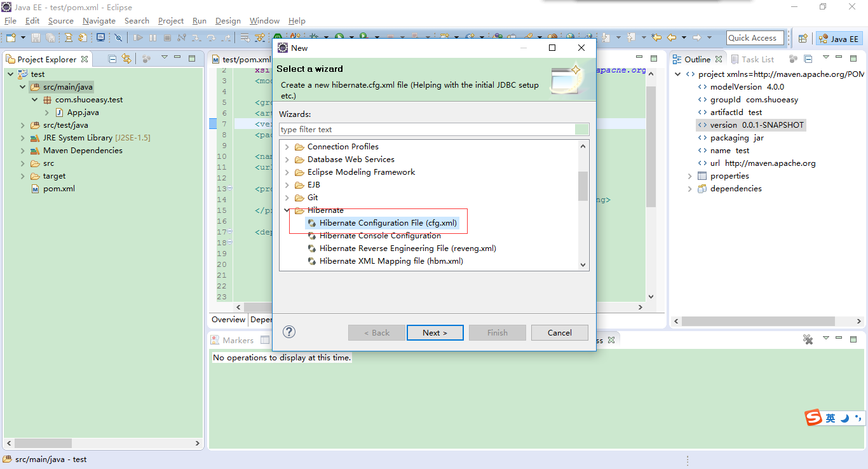Open the Project Explorer view menu

(164, 58)
